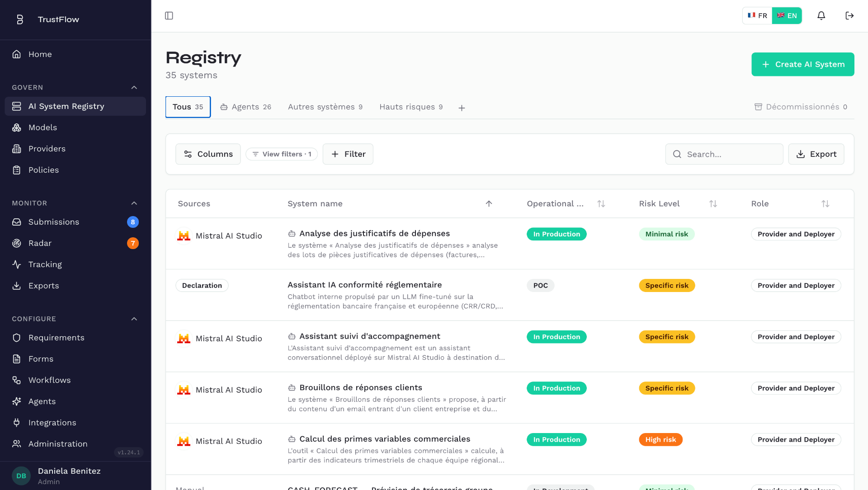Image resolution: width=868 pixels, height=490 pixels.
Task: Open the notifications bell
Action: click(821, 16)
